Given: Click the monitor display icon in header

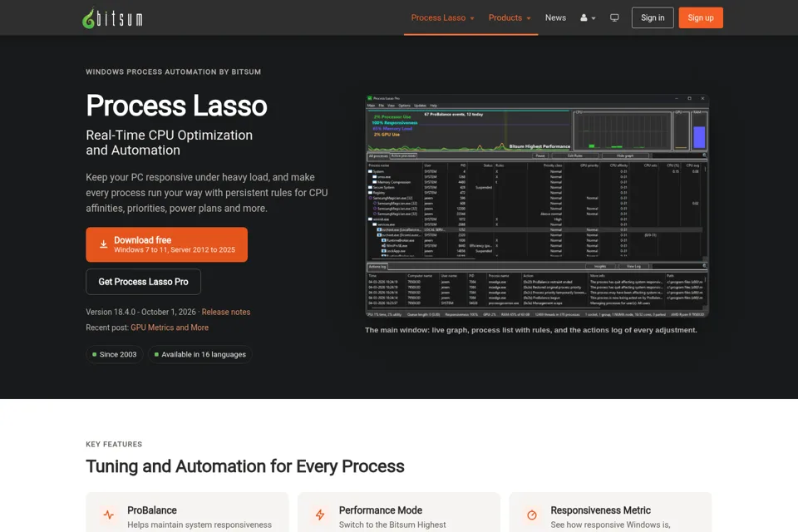Looking at the screenshot, I should pos(614,17).
